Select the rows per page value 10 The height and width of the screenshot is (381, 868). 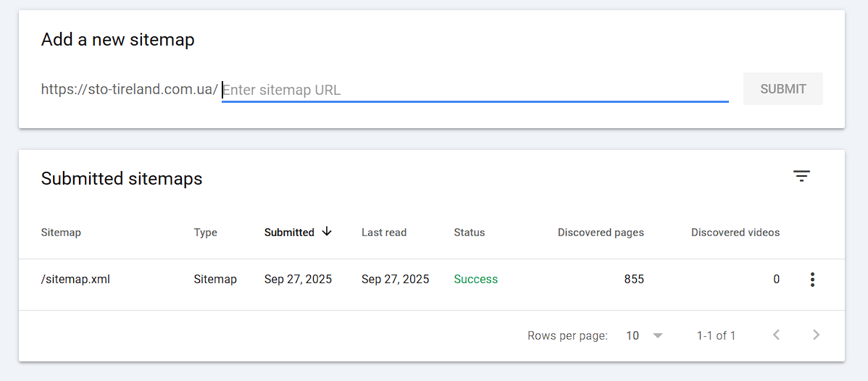pyautogui.click(x=633, y=335)
